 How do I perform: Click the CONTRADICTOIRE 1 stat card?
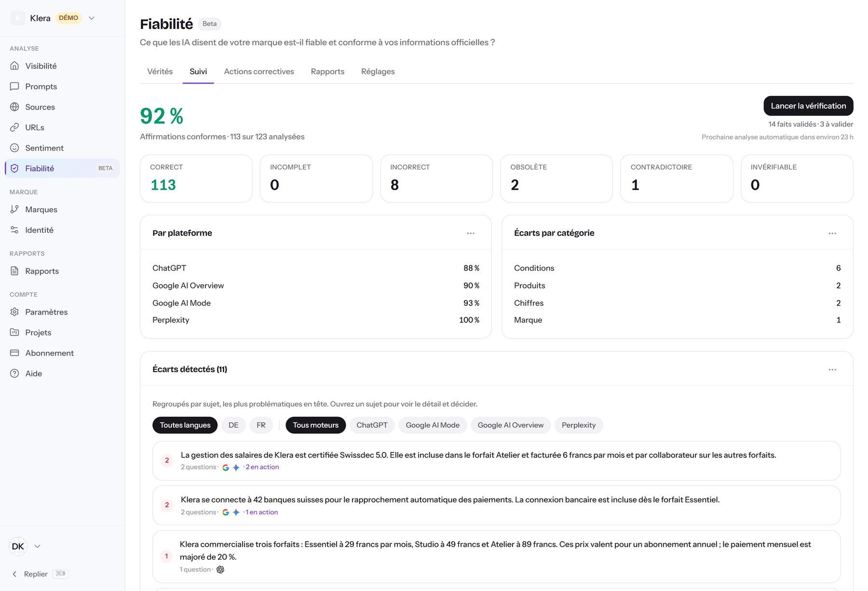(x=677, y=179)
